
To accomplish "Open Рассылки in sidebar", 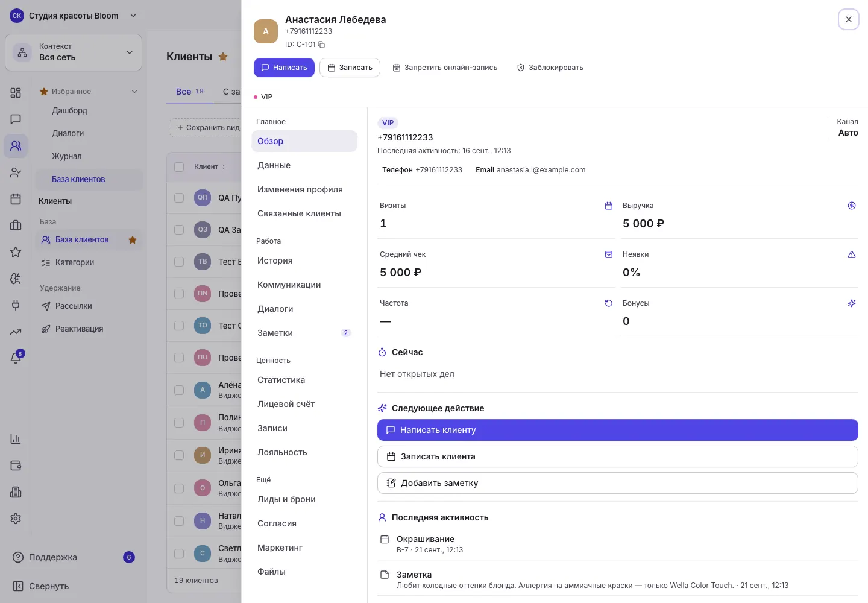I will (89, 306).
